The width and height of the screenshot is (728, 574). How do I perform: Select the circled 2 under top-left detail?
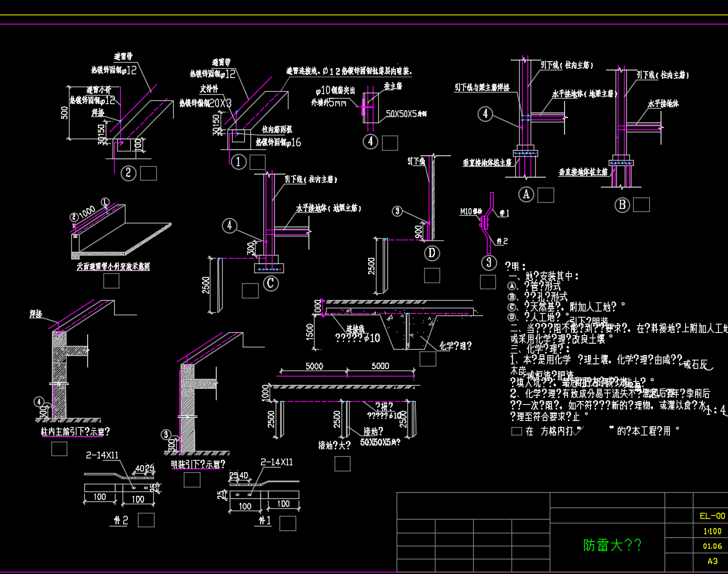tap(129, 173)
